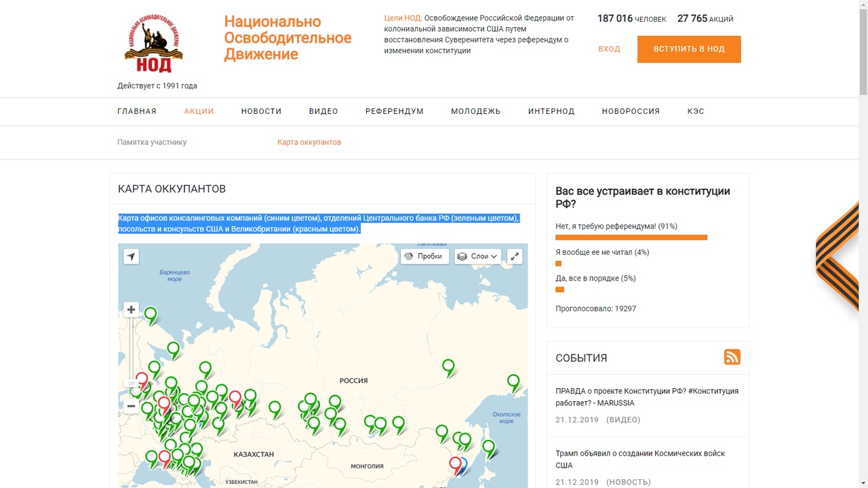
Task: Click the green marker below Баренцево море
Action: pyautogui.click(x=151, y=315)
